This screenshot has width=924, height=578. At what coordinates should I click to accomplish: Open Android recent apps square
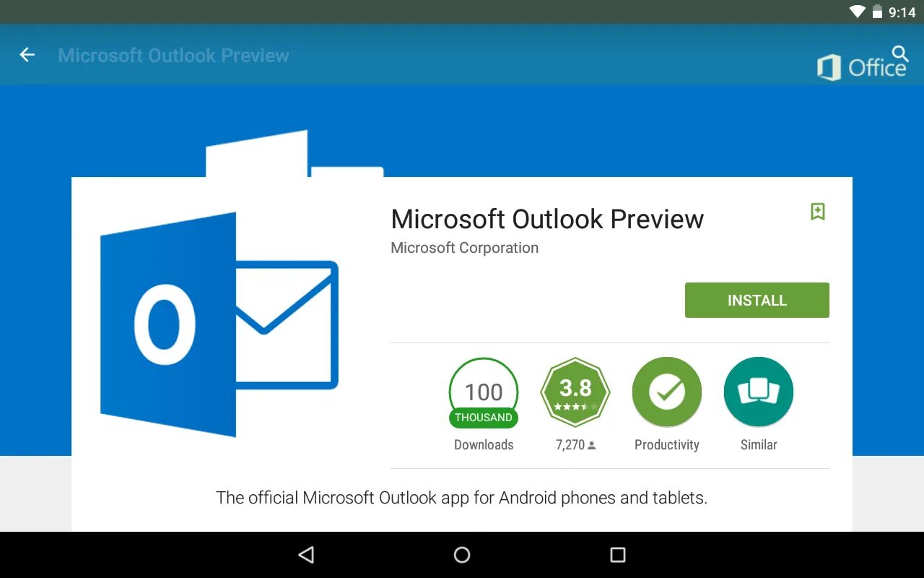[x=618, y=555]
